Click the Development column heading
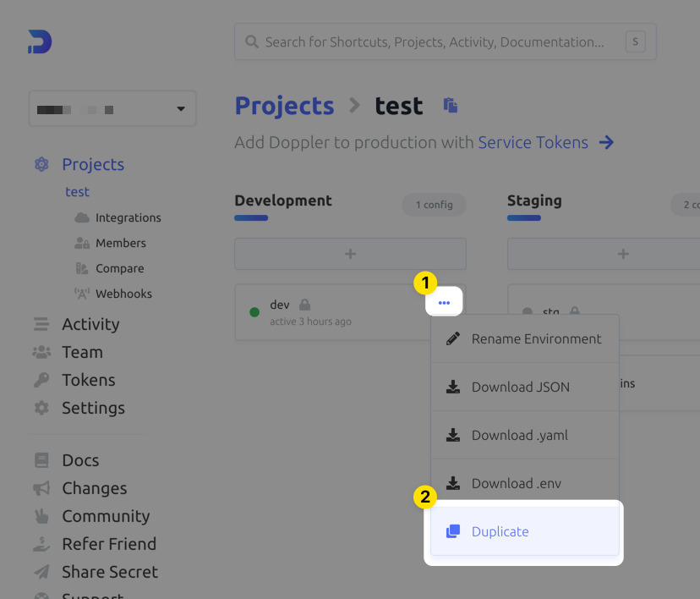This screenshot has height=599, width=700. [283, 201]
